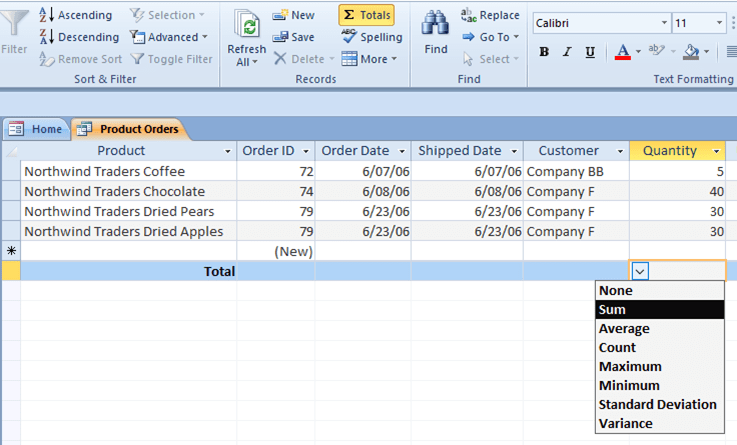Toggle Bold formatting
Viewport: 737px width, 445px height.
(x=544, y=52)
